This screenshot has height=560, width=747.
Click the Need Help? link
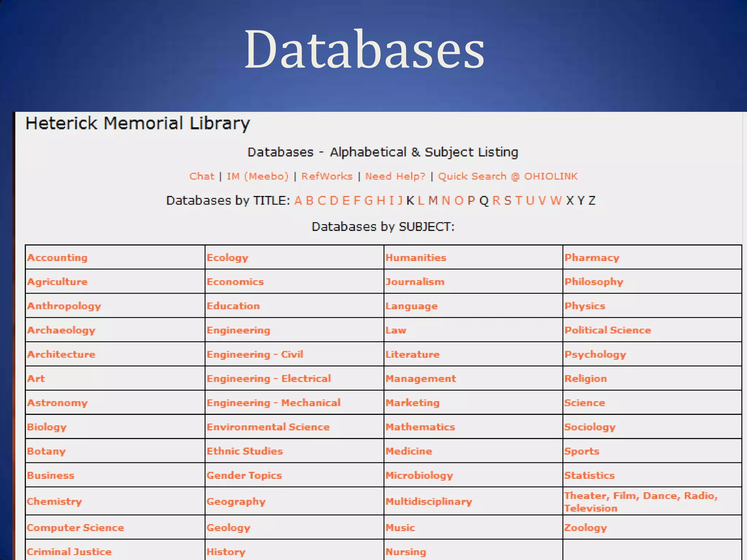395,176
